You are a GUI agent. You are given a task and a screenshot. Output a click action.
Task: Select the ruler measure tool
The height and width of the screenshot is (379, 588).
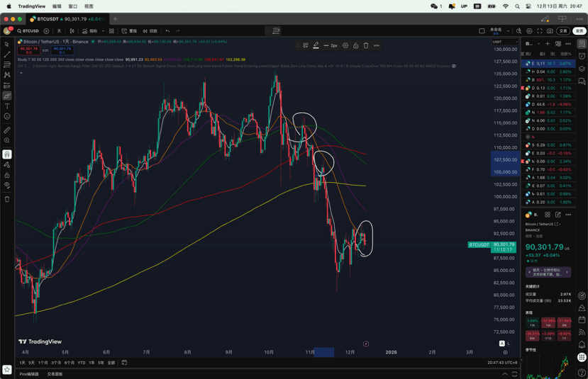click(x=7, y=130)
